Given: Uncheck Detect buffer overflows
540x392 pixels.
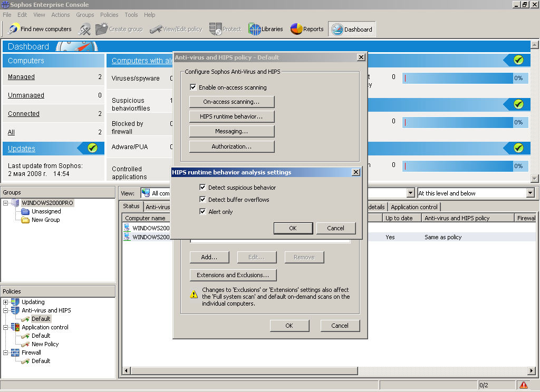Looking at the screenshot, I should 202,199.
